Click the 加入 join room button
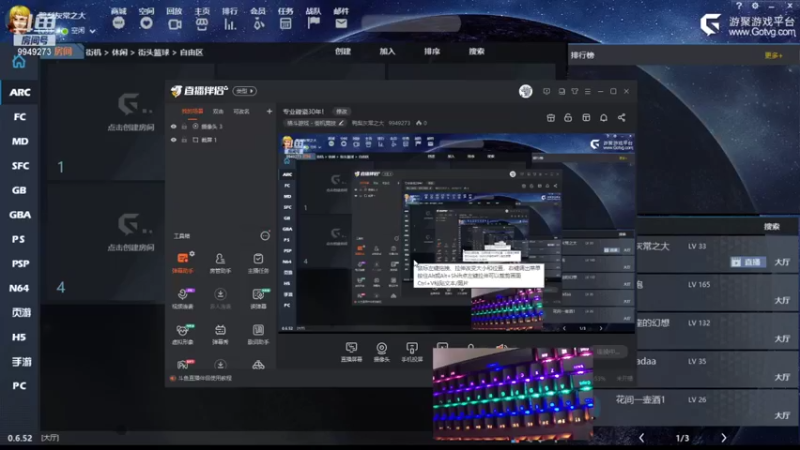This screenshot has height=450, width=800. (x=387, y=52)
